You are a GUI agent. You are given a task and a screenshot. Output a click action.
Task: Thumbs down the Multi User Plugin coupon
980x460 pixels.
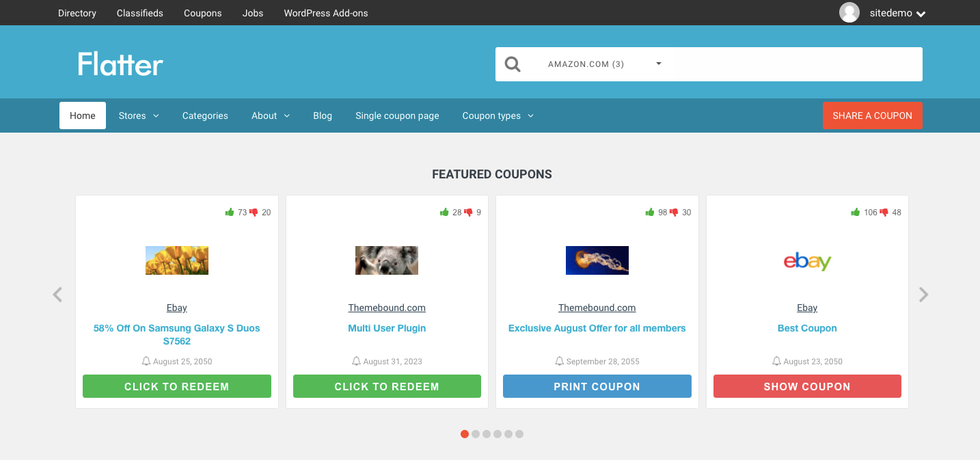pyautogui.click(x=468, y=213)
